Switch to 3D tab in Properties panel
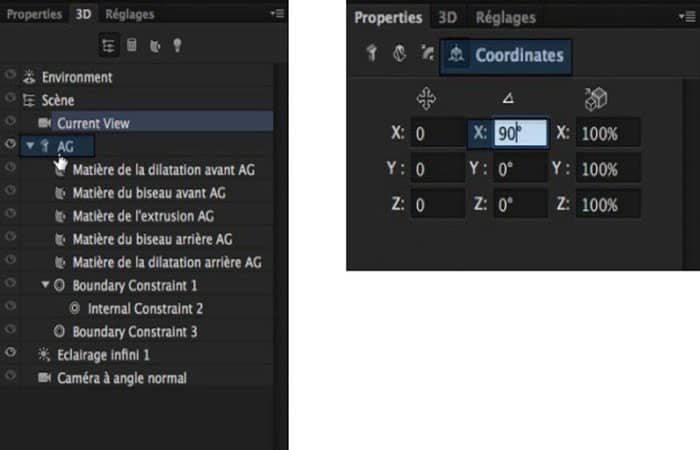The height and width of the screenshot is (450, 700). coord(448,18)
